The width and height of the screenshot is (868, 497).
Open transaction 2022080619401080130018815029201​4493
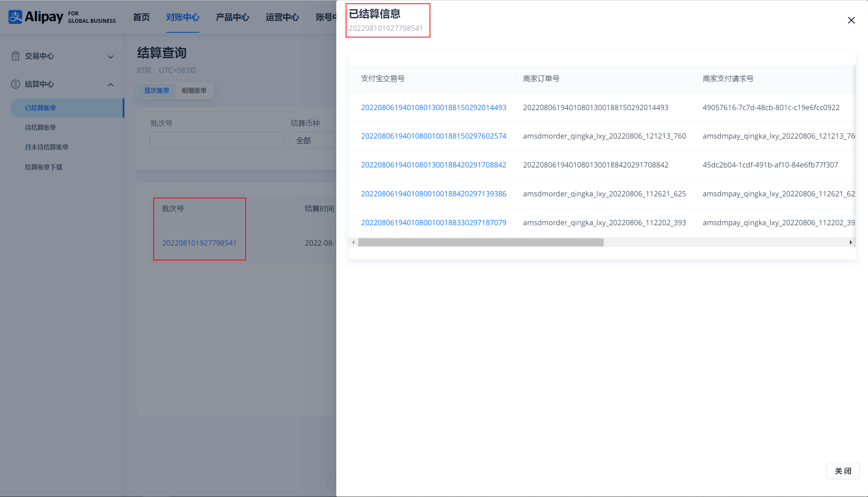click(433, 108)
